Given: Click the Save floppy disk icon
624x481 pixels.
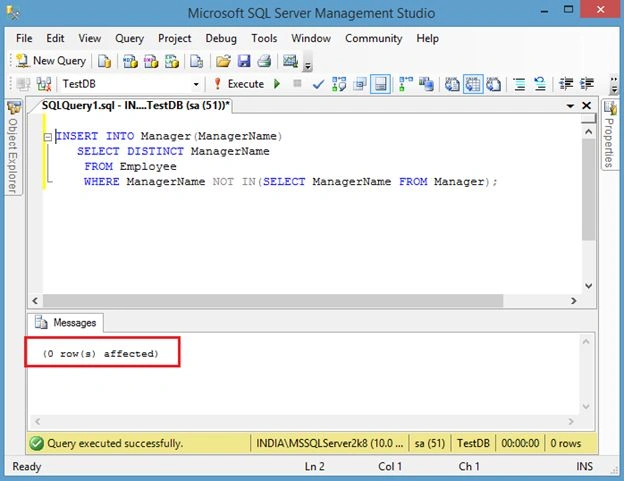Looking at the screenshot, I should point(244,61).
